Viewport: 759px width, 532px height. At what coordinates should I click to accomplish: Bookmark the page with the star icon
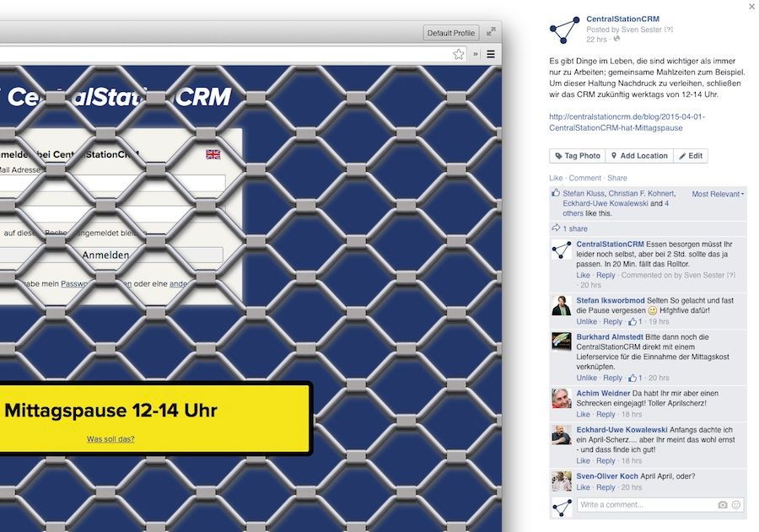click(459, 54)
